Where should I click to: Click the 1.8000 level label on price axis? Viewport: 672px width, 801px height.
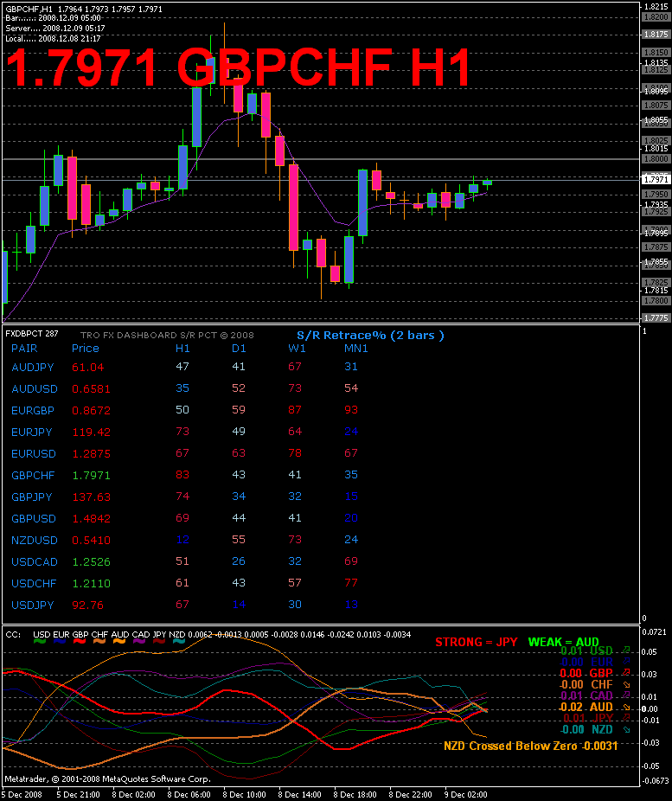[x=656, y=159]
